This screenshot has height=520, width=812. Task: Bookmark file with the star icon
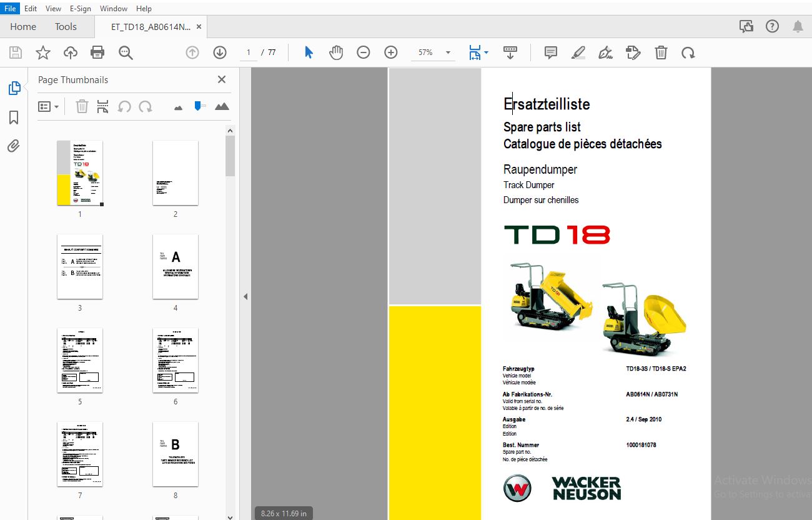pyautogui.click(x=42, y=52)
